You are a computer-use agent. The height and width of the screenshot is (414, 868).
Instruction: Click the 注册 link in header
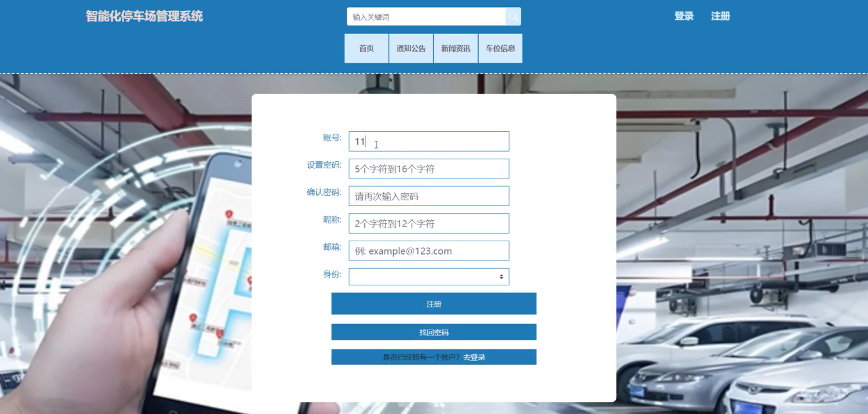click(721, 16)
